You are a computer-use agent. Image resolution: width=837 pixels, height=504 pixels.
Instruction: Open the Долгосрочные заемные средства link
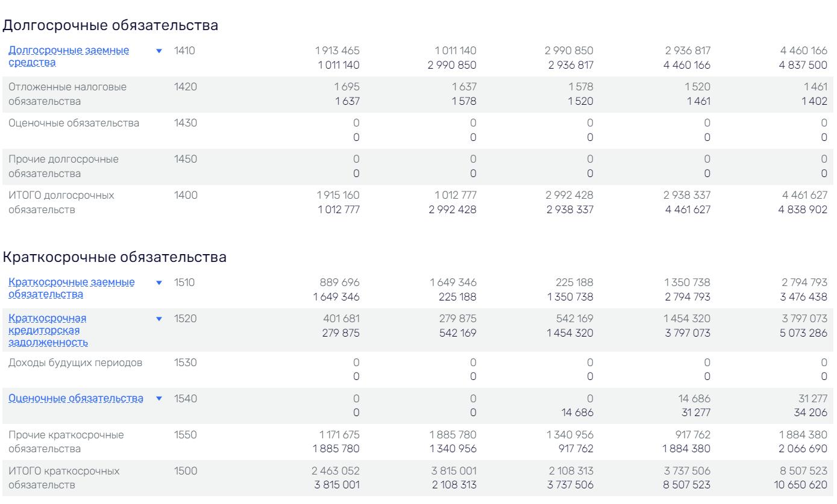[69, 56]
